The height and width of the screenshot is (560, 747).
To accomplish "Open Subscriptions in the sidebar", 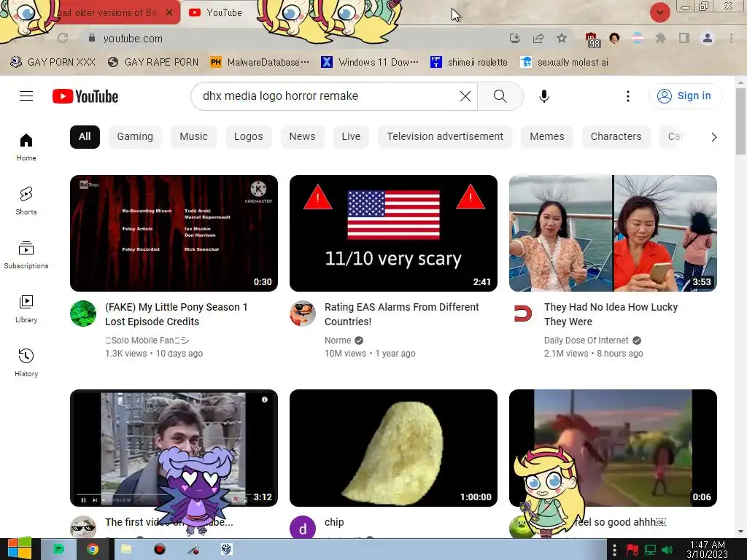I will point(26,255).
